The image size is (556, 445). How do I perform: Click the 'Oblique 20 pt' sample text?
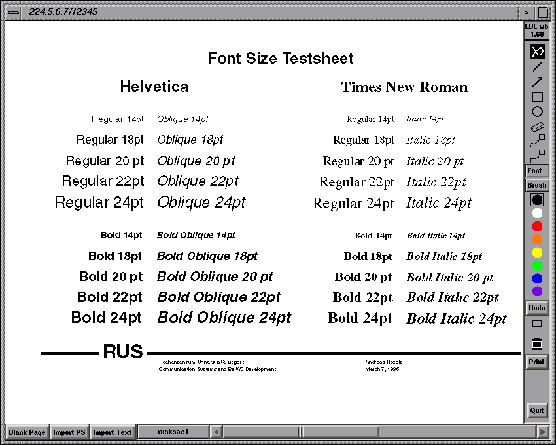pos(196,161)
